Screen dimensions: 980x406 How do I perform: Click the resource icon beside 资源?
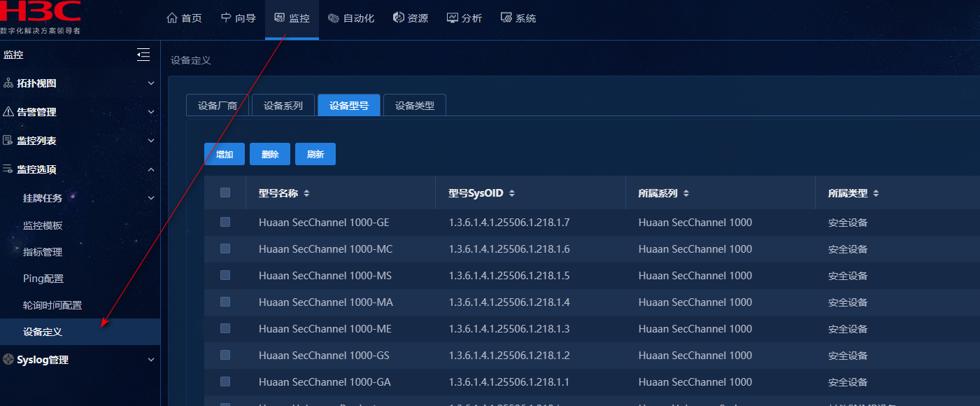coord(399,18)
